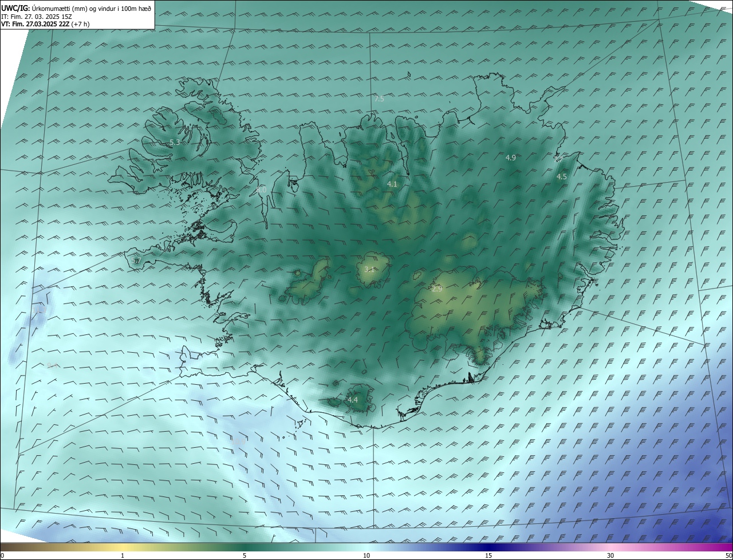Click the 10.9 value southwest of Iceland
The image size is (733, 560).
[239, 441]
